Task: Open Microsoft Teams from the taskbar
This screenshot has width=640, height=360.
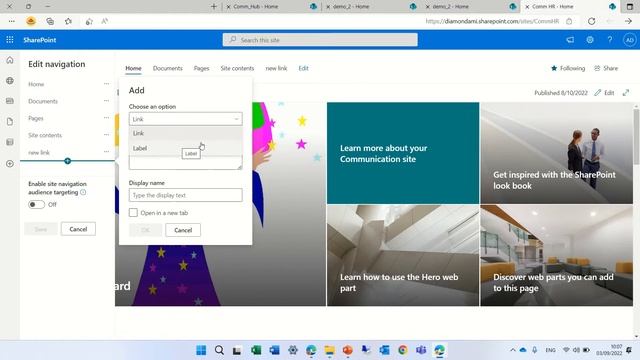Action: [x=421, y=350]
